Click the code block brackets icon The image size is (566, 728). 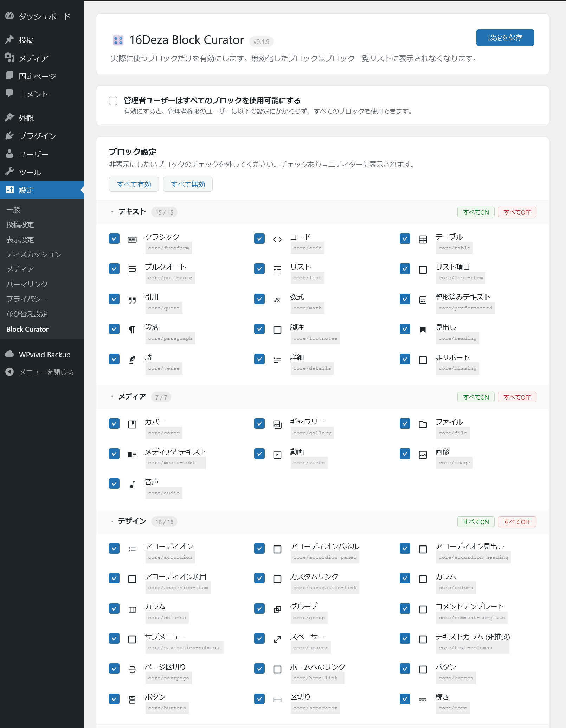(x=277, y=240)
